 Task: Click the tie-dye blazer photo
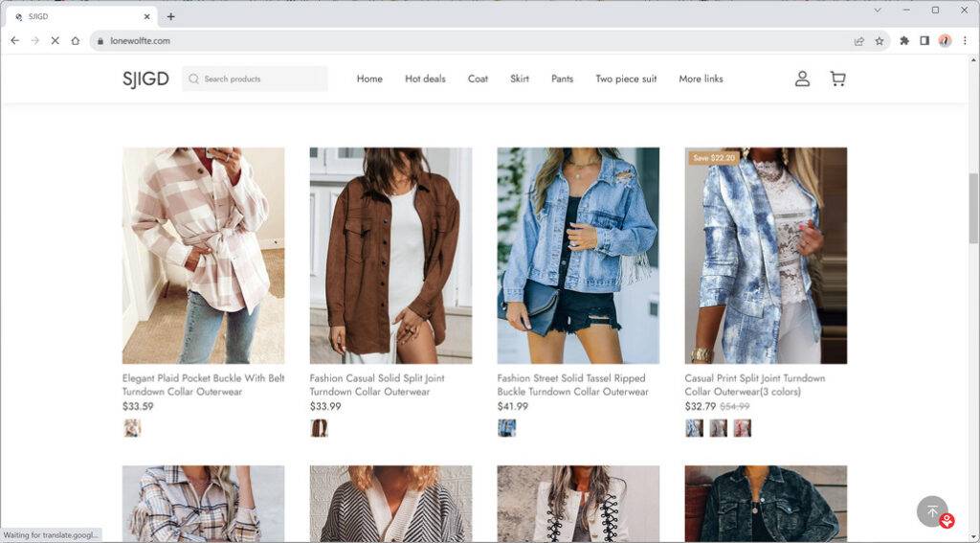click(766, 256)
